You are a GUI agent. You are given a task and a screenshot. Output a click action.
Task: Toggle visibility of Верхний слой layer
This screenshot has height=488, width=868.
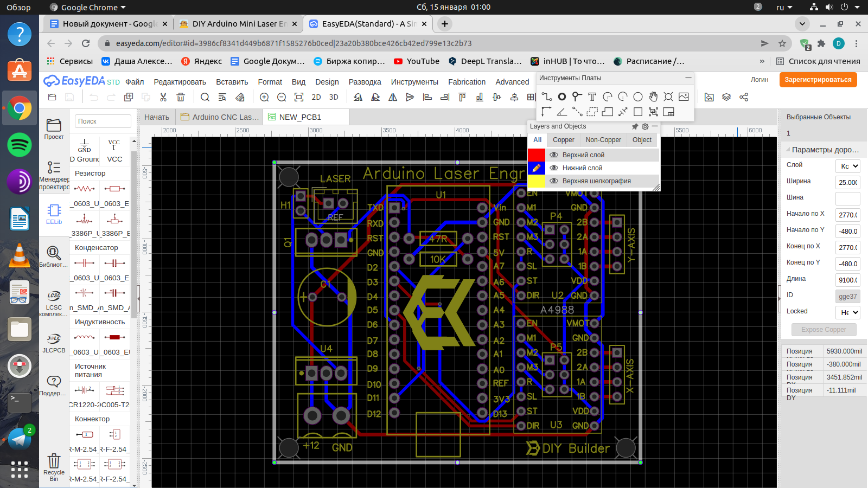[554, 155]
